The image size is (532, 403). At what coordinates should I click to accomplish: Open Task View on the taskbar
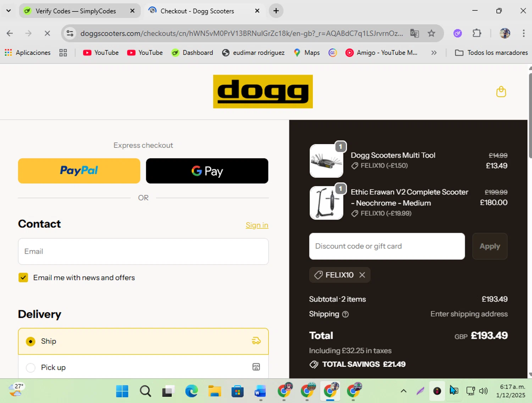[168, 391]
